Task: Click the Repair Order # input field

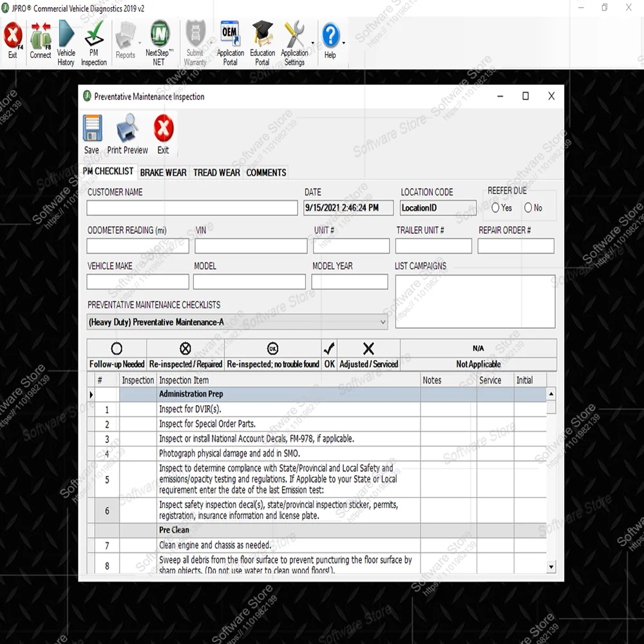Action: (x=516, y=246)
